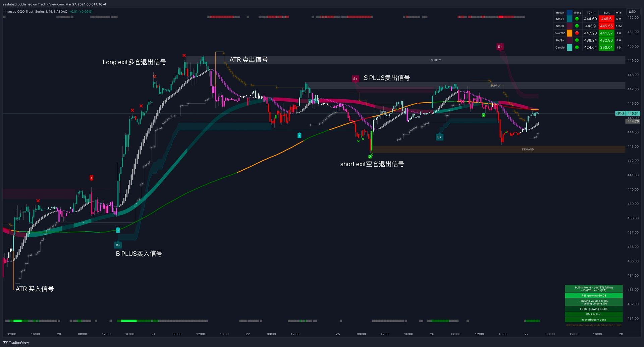Click the red SMA cell 445.6

point(606,19)
